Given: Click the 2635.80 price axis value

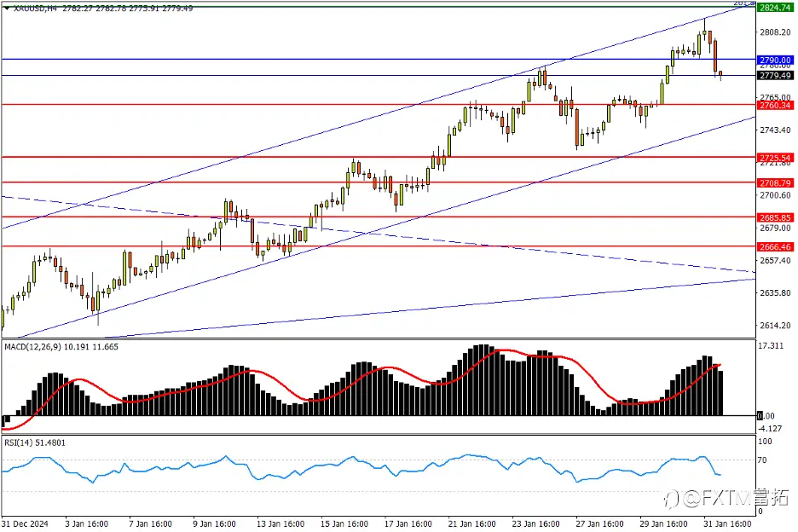Looking at the screenshot, I should (x=775, y=292).
